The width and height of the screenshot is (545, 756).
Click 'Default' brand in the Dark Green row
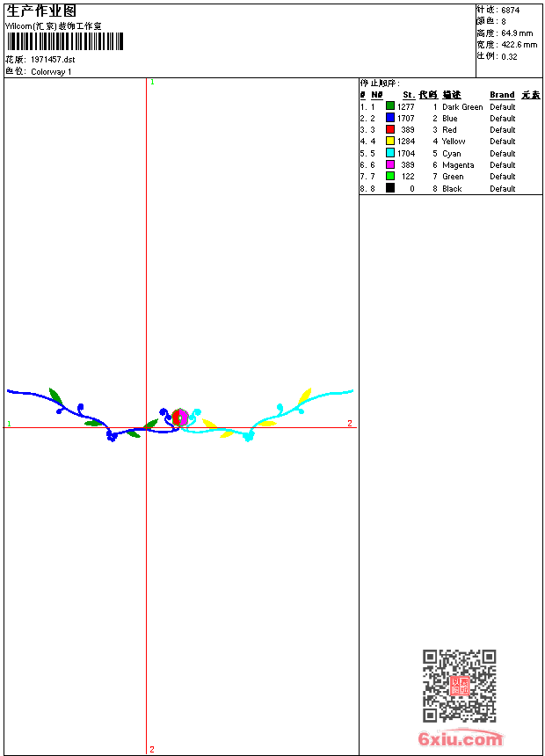coord(503,107)
